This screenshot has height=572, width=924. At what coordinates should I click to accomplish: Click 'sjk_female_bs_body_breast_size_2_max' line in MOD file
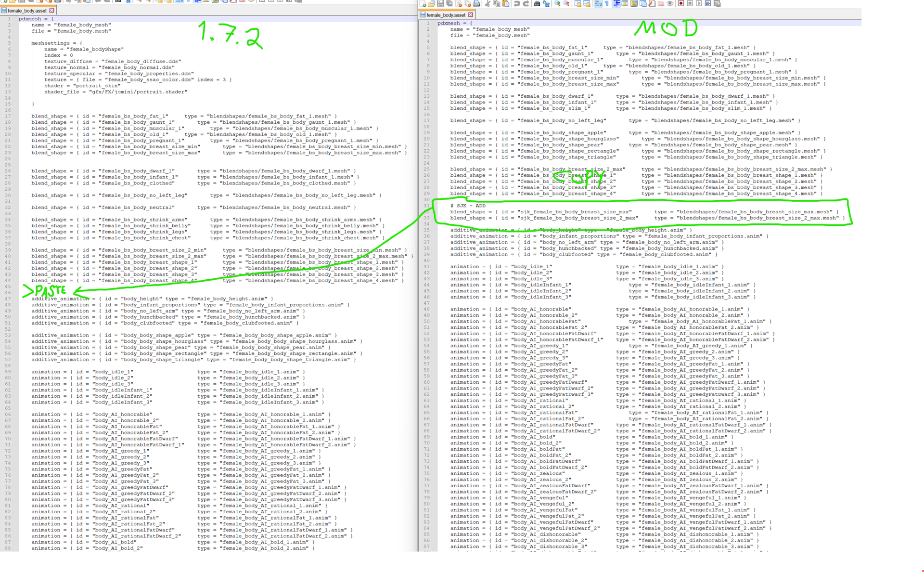coord(647,218)
